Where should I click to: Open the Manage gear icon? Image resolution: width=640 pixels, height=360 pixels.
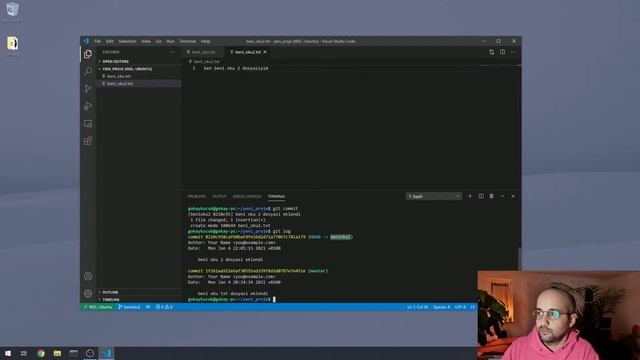(x=88, y=293)
